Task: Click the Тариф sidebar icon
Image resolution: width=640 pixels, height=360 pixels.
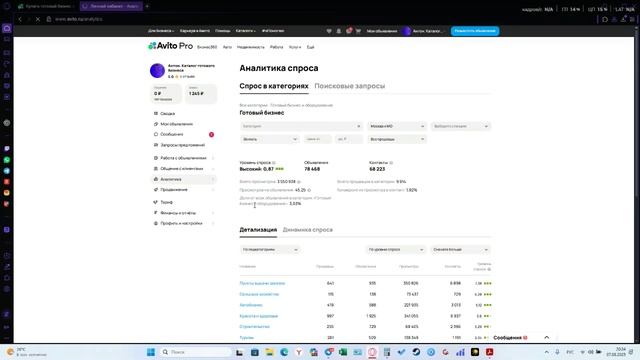Action: click(156, 202)
